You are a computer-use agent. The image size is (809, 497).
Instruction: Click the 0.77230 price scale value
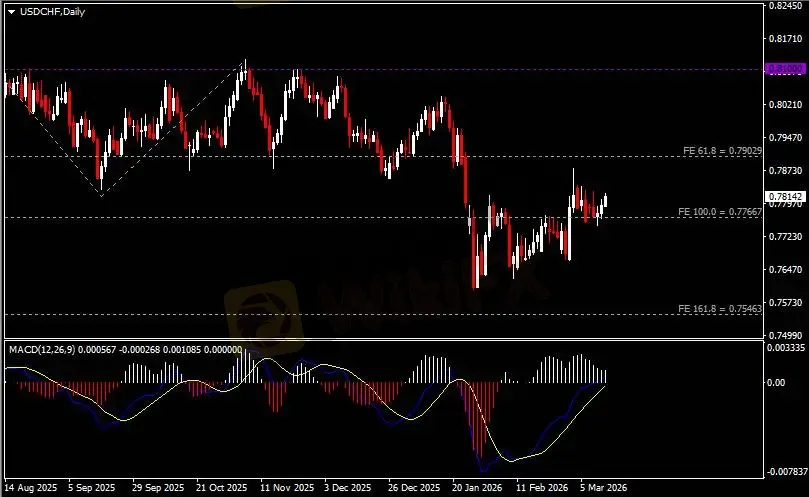[786, 237]
